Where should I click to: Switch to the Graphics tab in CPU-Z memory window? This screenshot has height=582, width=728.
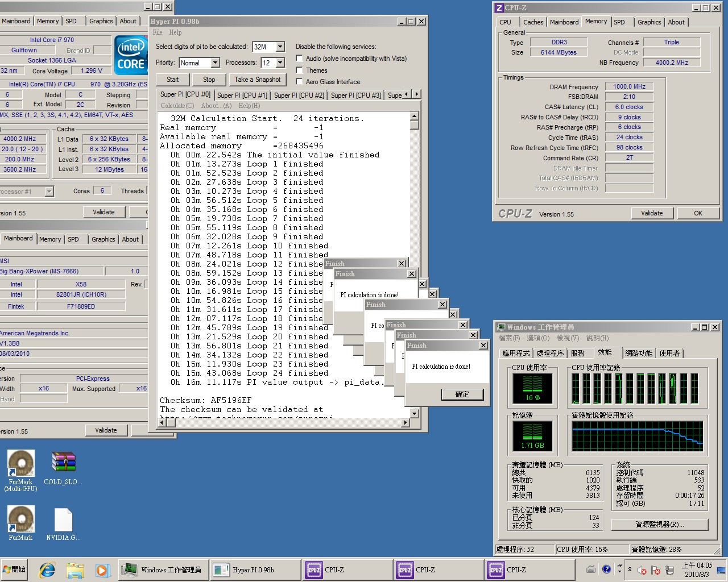click(649, 22)
